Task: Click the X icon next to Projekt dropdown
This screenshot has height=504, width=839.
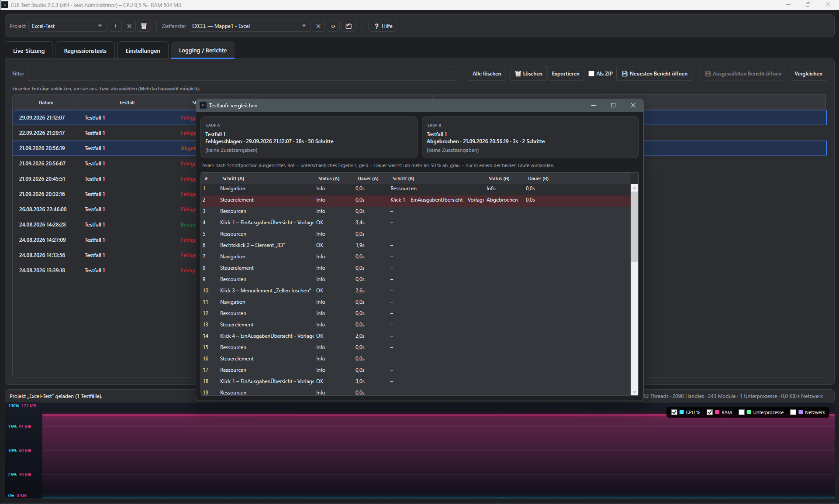Action: 129,26
